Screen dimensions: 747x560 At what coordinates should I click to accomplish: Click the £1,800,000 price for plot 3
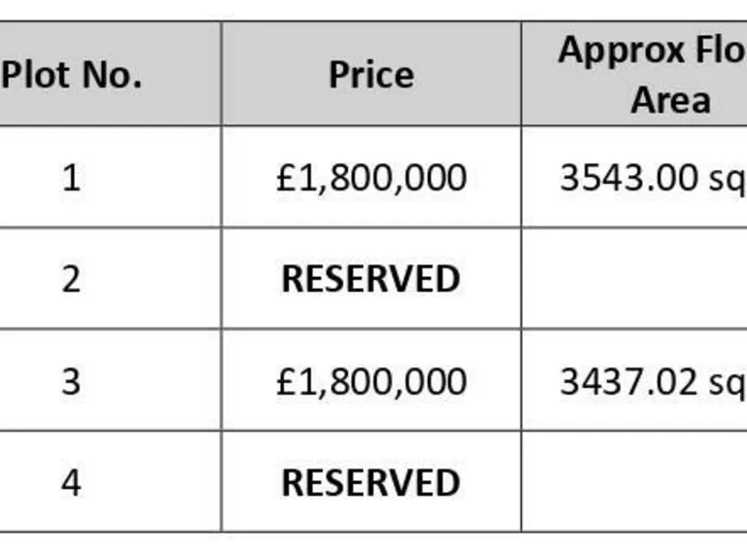[x=371, y=381]
